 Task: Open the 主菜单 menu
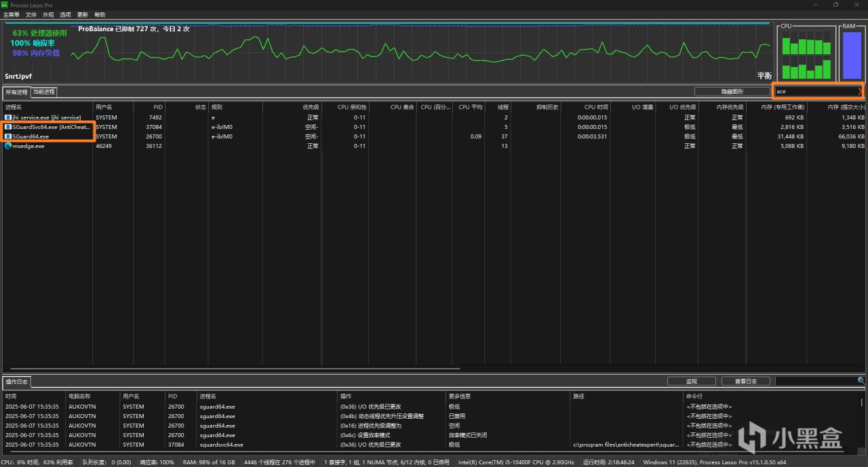[12, 14]
